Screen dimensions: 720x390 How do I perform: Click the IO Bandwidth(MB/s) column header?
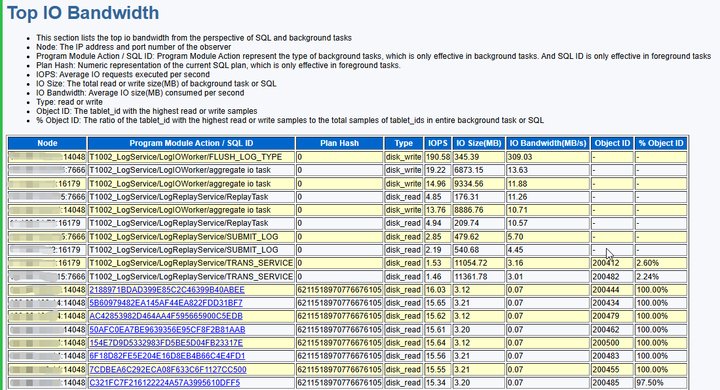548,143
